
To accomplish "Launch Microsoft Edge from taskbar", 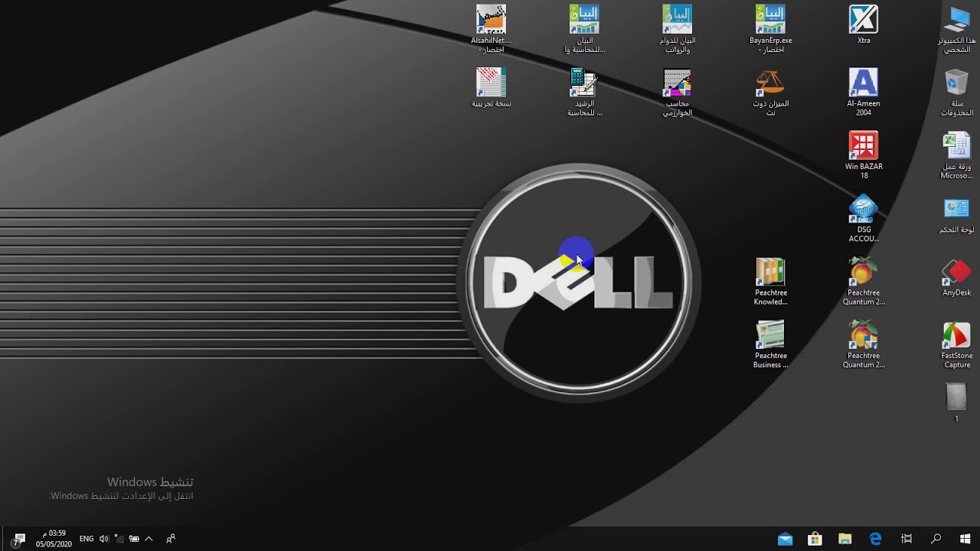I will 876,539.
